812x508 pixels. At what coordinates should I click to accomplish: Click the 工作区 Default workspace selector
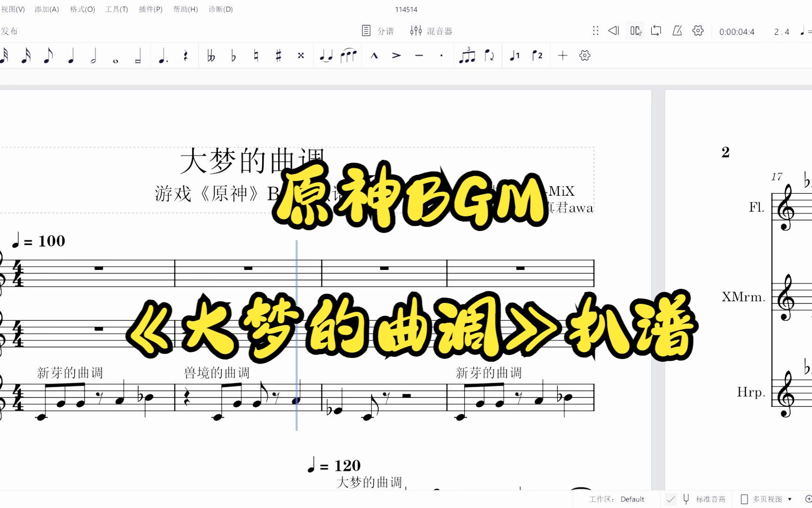tap(617, 499)
